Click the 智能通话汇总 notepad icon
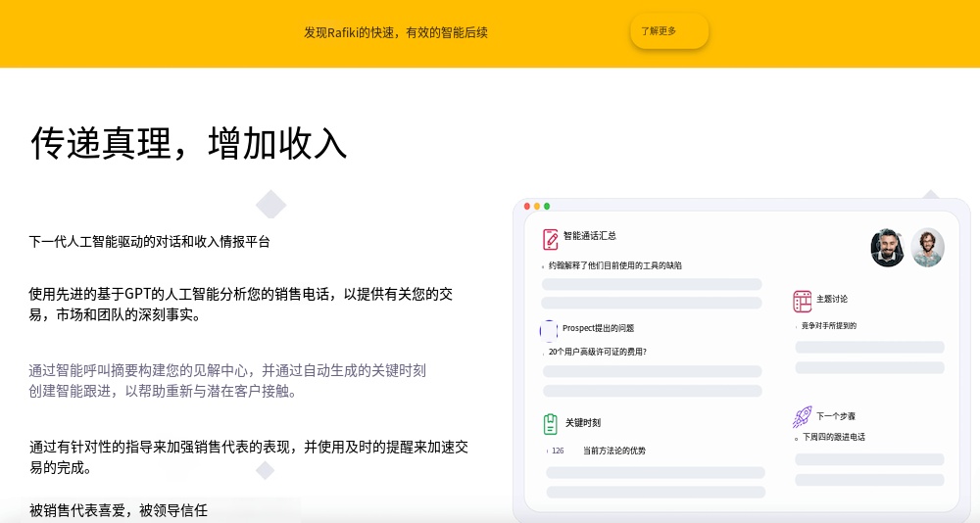 tap(550, 239)
